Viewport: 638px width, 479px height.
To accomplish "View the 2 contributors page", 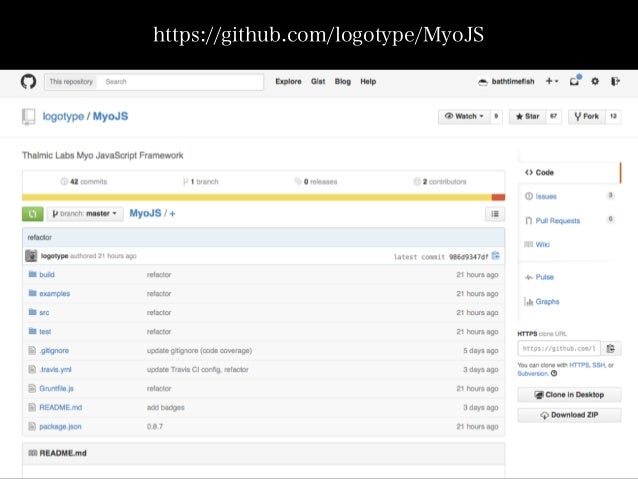I will click(x=440, y=182).
